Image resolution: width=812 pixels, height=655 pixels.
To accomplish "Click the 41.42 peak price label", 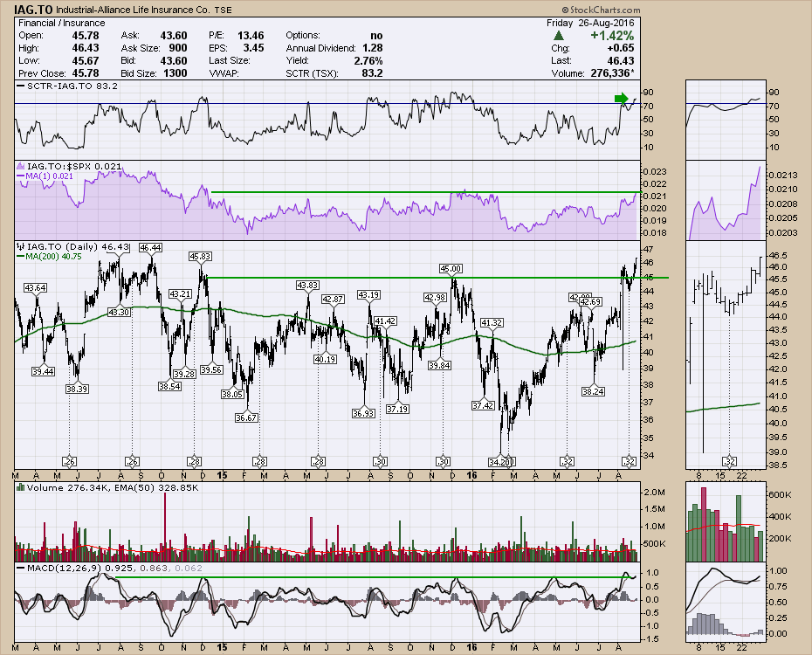I will tap(385, 321).
